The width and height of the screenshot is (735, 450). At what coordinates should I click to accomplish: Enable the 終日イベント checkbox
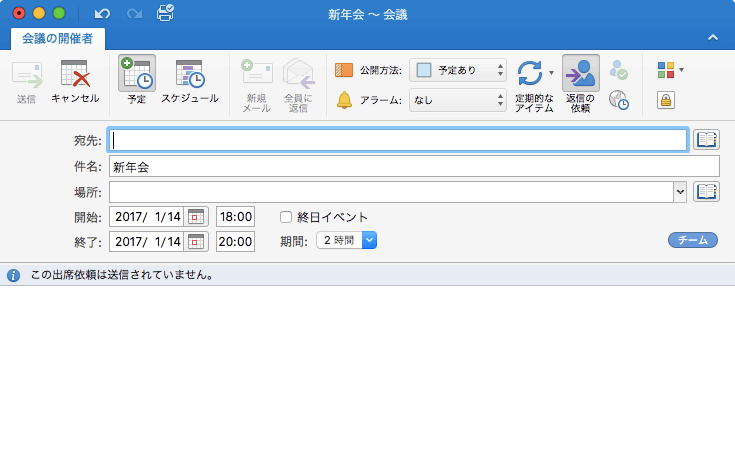286,217
